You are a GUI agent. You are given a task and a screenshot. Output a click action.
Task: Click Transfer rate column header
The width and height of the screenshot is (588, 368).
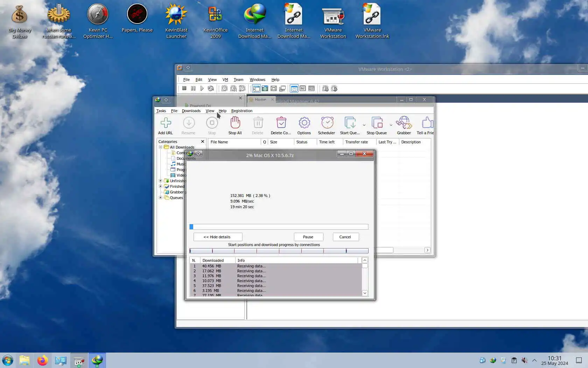359,142
